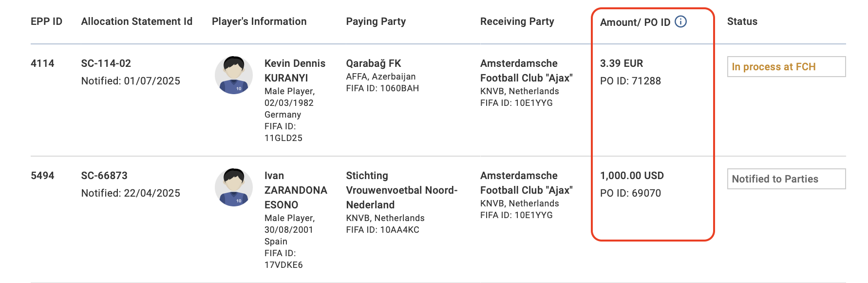Select player name Ivan ZARANDONA ESONO
868x283 pixels.
tap(296, 190)
